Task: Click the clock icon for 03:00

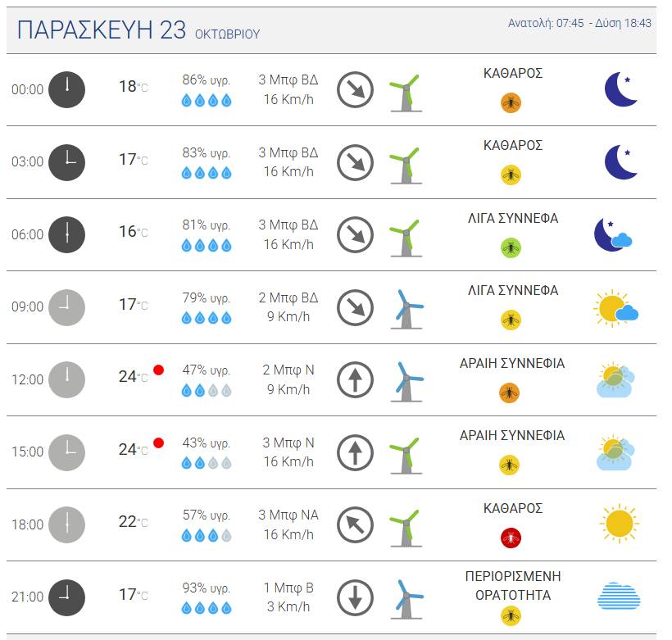Action: [66, 162]
